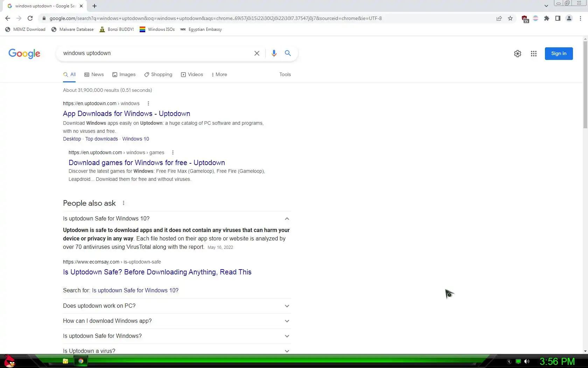
Task: Click the 3:56 PM taskbar clock
Action: pos(557,361)
